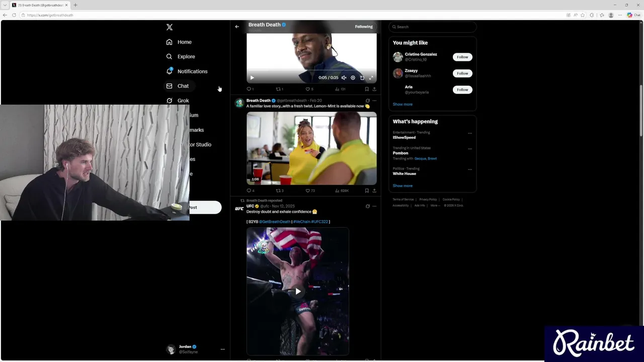Bookmark the Lemon-Mint post
Viewport: 644px width, 362px height.
click(x=367, y=191)
